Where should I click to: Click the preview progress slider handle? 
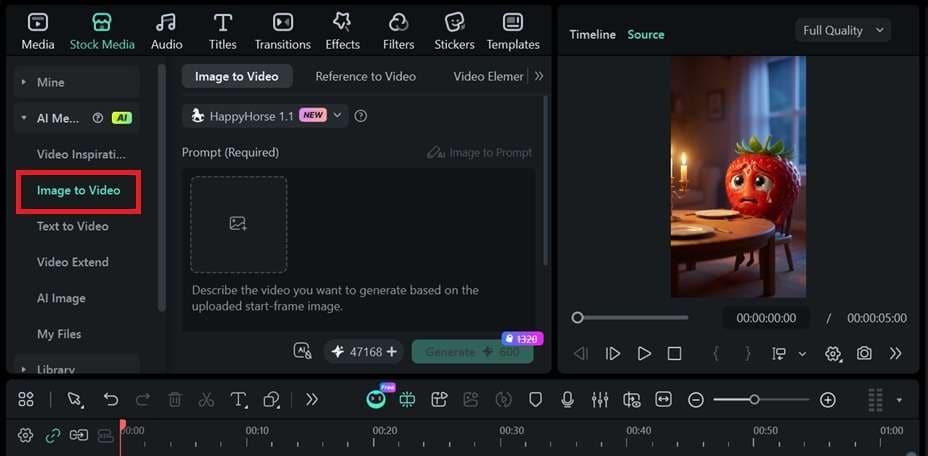pos(577,318)
